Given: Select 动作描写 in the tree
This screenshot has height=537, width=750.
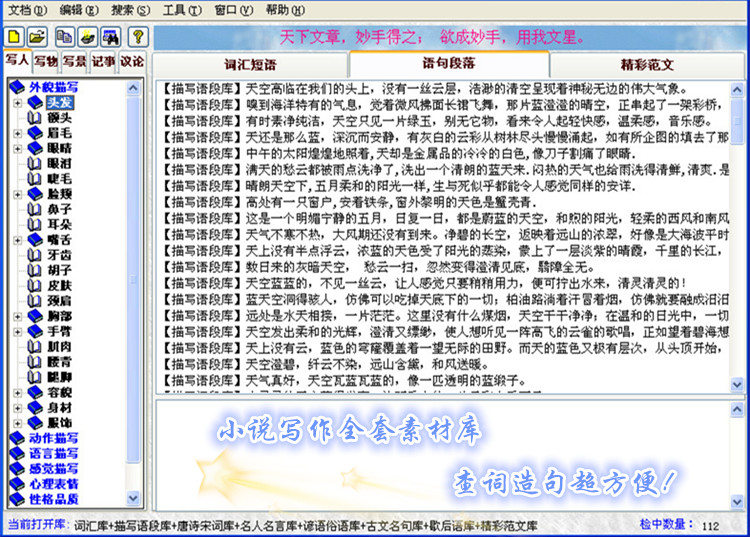Looking at the screenshot, I should 53,438.
